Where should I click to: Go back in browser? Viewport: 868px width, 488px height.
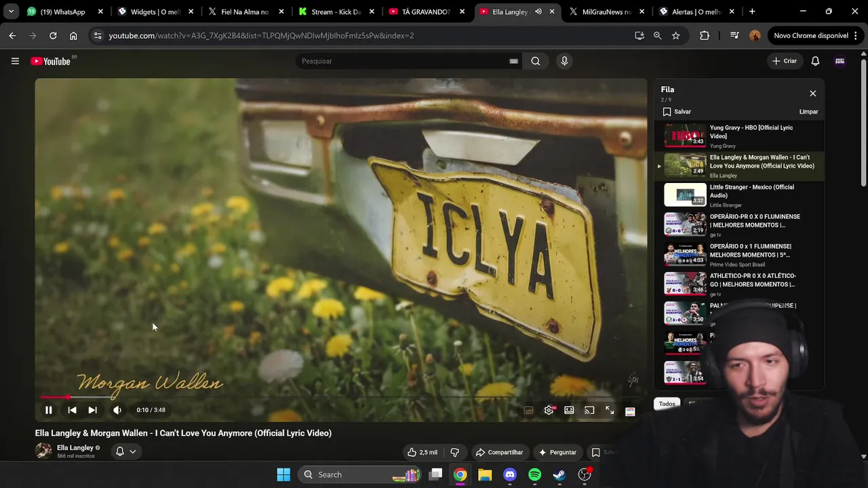point(12,35)
